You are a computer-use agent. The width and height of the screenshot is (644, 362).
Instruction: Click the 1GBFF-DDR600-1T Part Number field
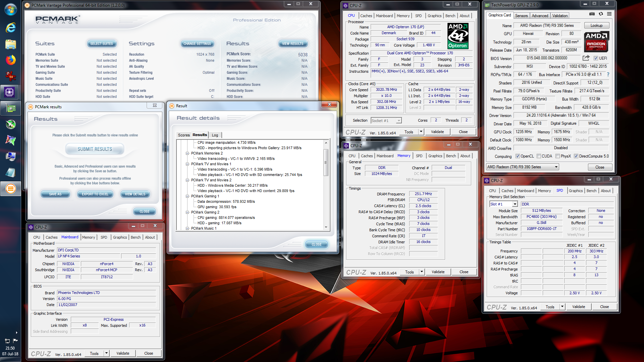[x=541, y=229]
